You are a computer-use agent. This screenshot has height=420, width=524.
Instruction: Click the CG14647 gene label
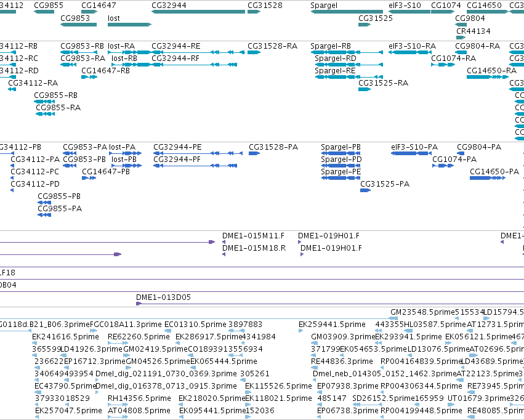point(99,6)
